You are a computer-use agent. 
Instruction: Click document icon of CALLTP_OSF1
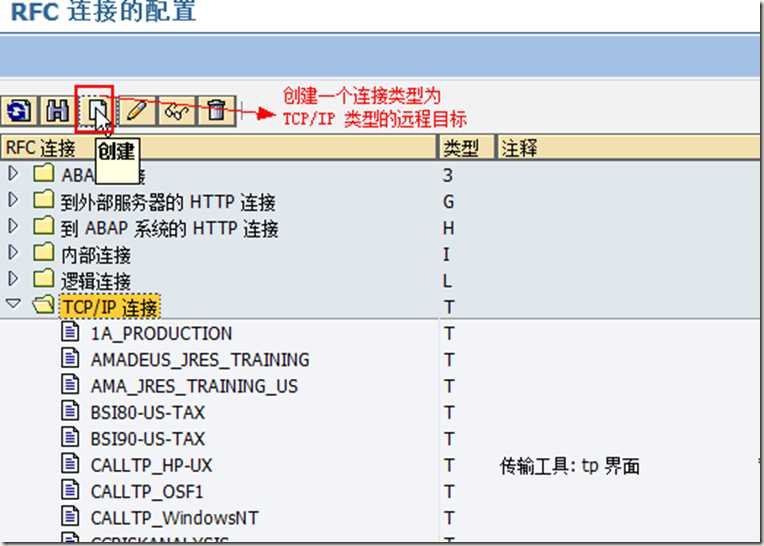pyautogui.click(x=70, y=489)
